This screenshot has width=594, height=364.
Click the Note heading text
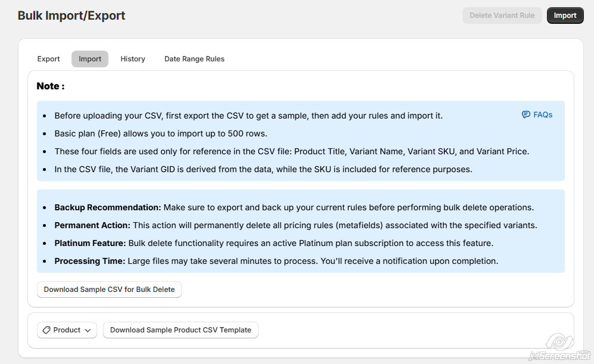pyautogui.click(x=51, y=86)
